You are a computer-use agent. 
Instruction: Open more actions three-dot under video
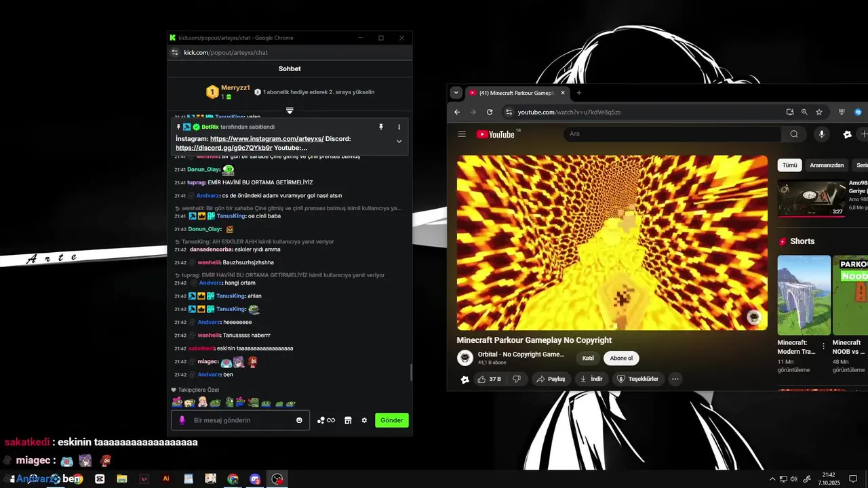pyautogui.click(x=675, y=379)
